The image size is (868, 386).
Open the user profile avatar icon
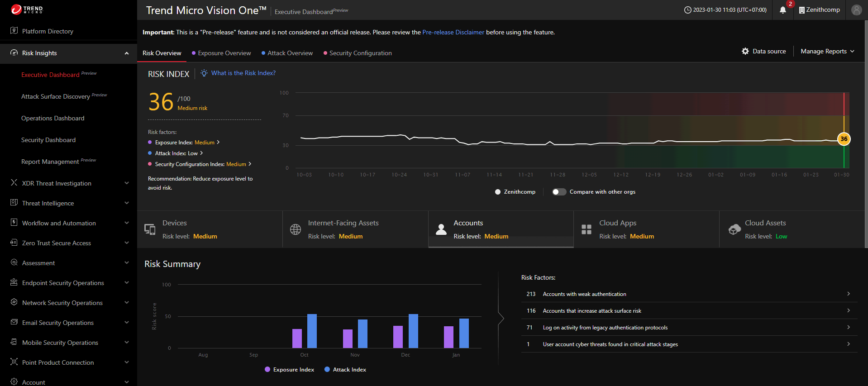[856, 10]
